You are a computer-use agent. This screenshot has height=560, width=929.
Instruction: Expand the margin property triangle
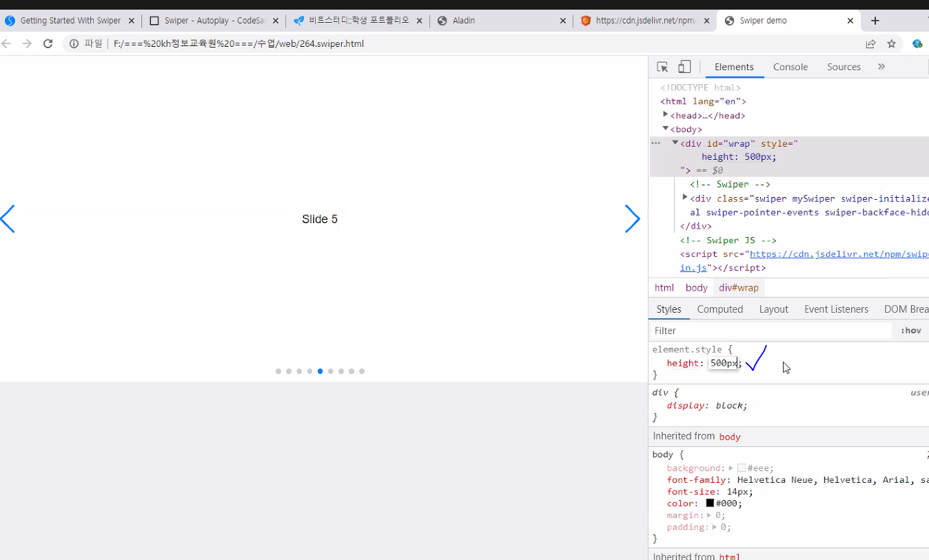coord(711,515)
